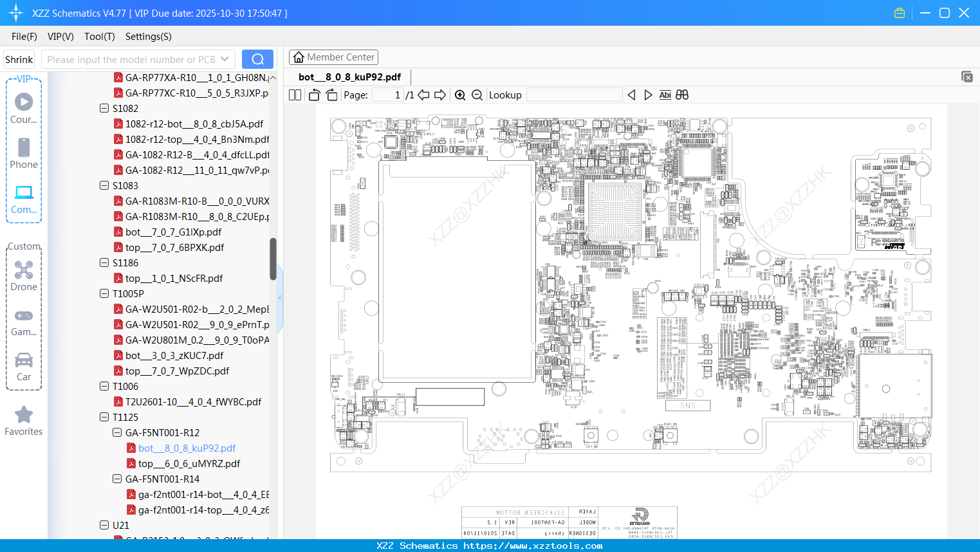Zoom in on the schematic
This screenshot has height=552, width=980.
pyautogui.click(x=460, y=95)
